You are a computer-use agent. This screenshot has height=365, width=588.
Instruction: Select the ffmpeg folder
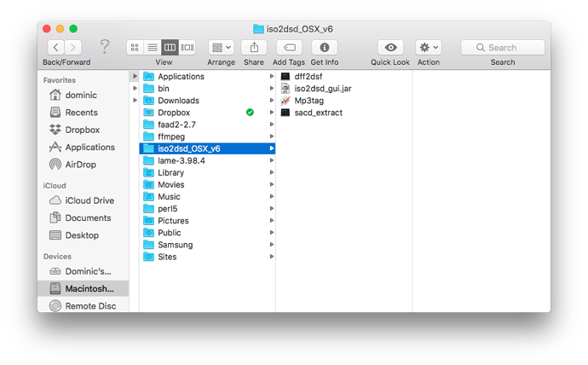coord(207,136)
